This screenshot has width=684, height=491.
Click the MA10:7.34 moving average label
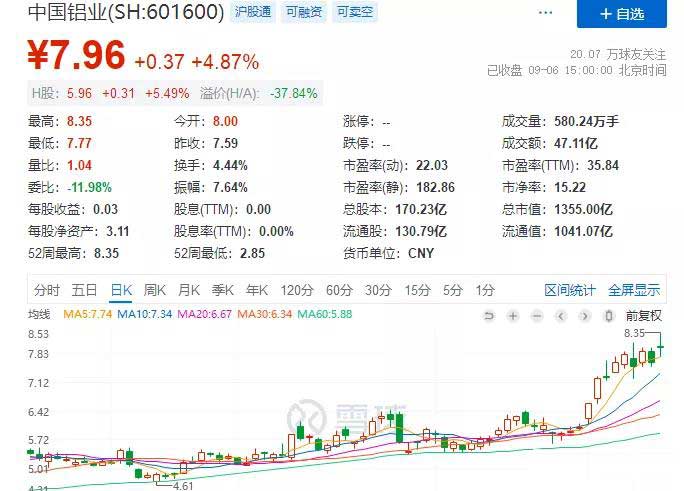click(145, 314)
